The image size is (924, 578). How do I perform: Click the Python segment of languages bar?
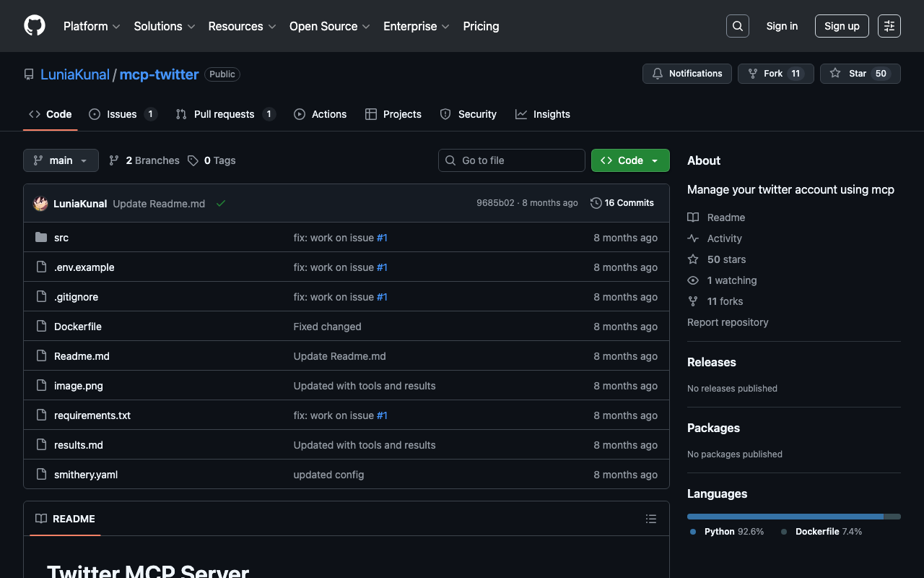pyautogui.click(x=785, y=517)
